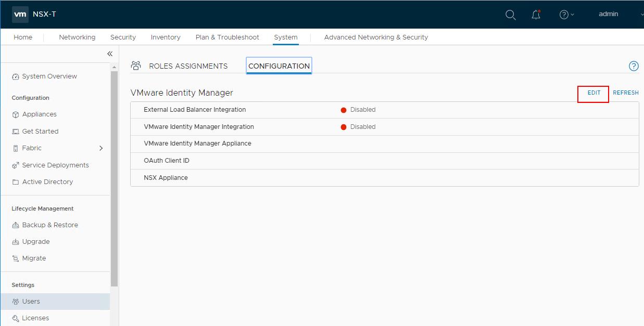The width and height of the screenshot is (644, 326).
Task: Open Plan & Troubleshoot tab
Action: pos(227,37)
